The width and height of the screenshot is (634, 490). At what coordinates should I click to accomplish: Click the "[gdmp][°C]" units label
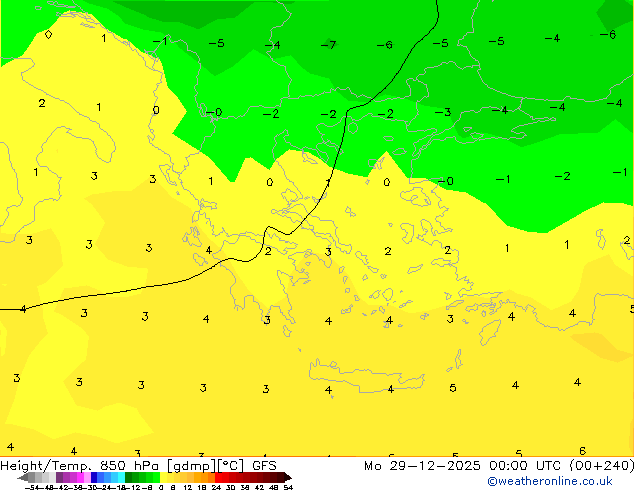206,466
